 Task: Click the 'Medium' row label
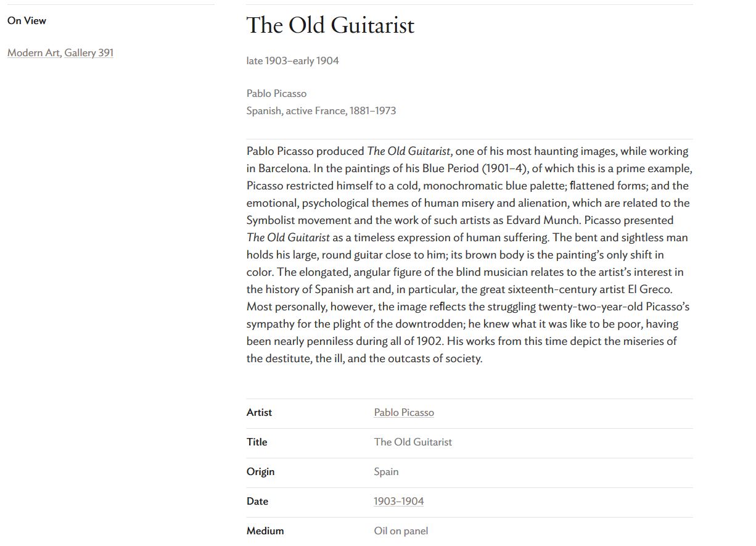tap(265, 531)
